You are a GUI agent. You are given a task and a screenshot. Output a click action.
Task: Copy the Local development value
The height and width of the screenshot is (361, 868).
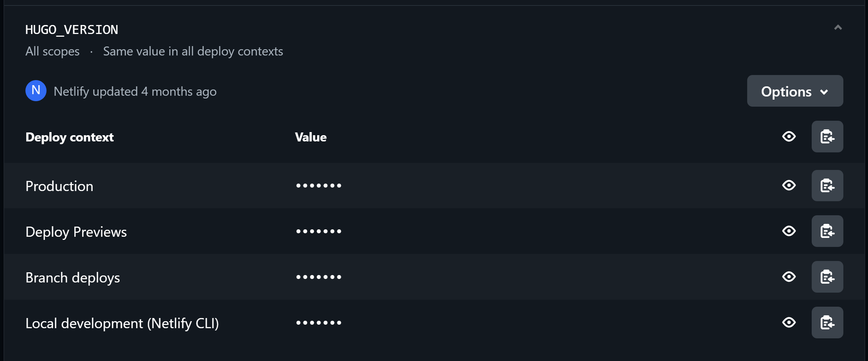pyautogui.click(x=827, y=323)
